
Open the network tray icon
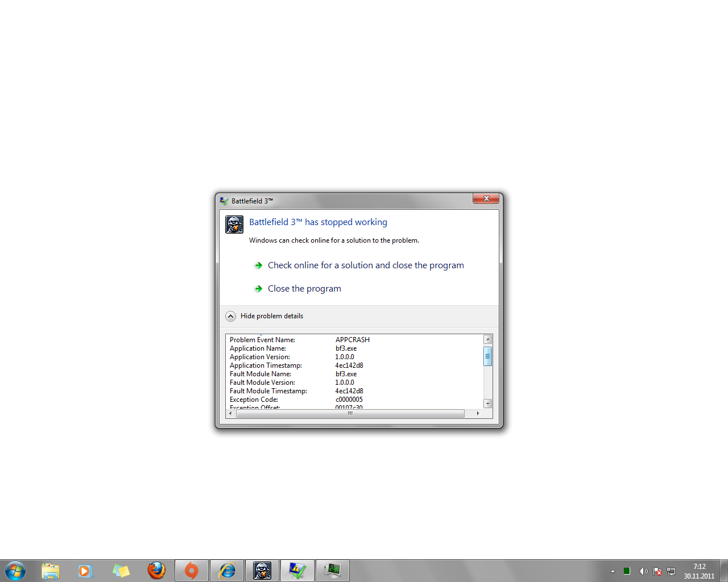(671, 571)
